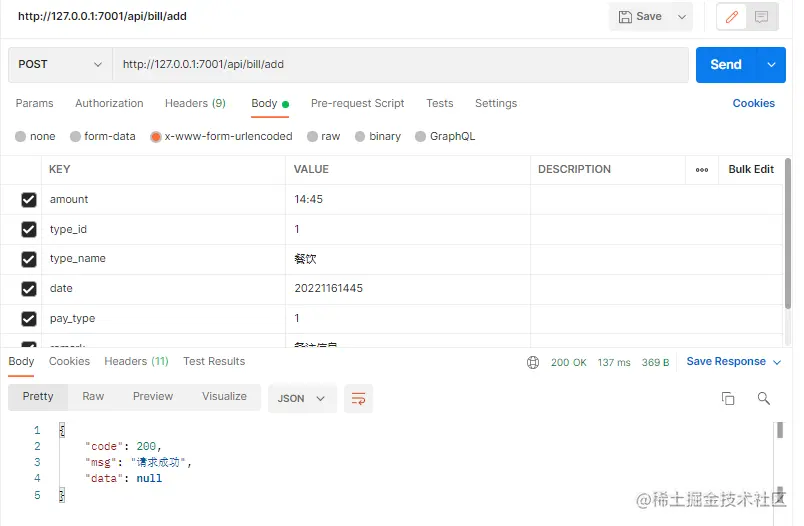Select the request Body tab
Image resolution: width=804 pixels, height=526 pixels.
coord(270,103)
